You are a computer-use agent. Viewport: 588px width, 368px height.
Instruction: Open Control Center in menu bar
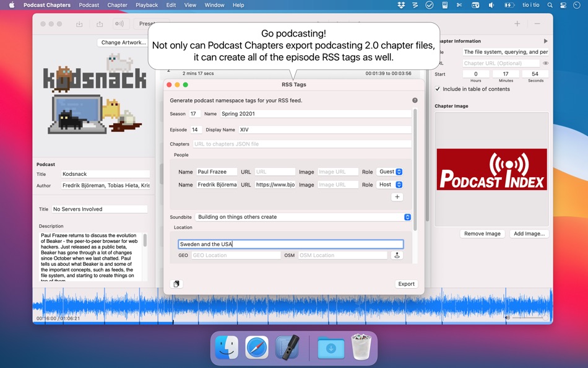pos(563,5)
